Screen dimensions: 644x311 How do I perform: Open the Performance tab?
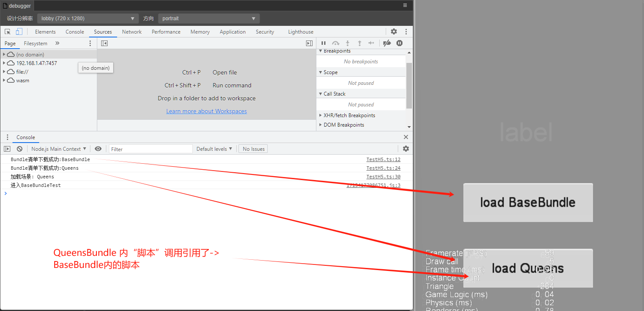(x=166, y=32)
